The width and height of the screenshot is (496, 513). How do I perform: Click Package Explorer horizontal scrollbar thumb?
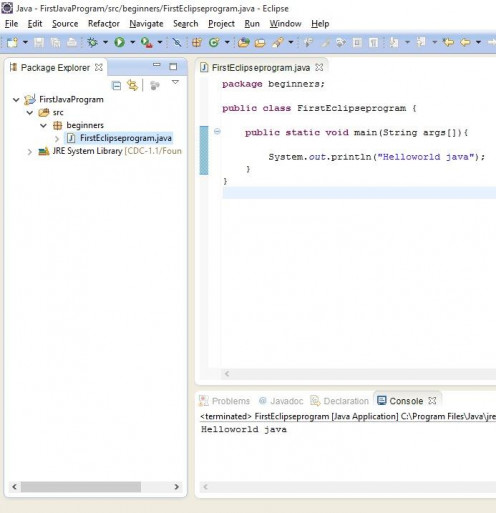(x=81, y=487)
